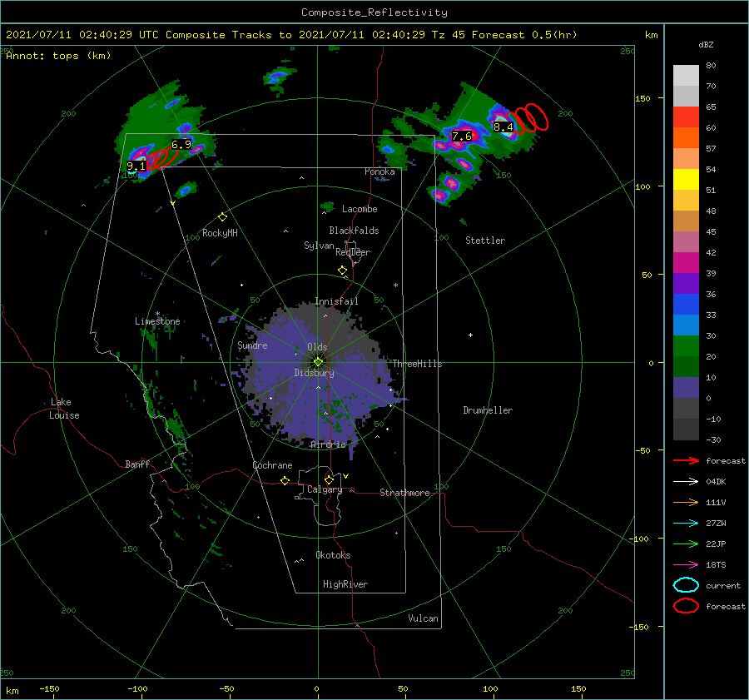The image size is (749, 700).
Task: Click the HighRiver label
Action: point(345,584)
